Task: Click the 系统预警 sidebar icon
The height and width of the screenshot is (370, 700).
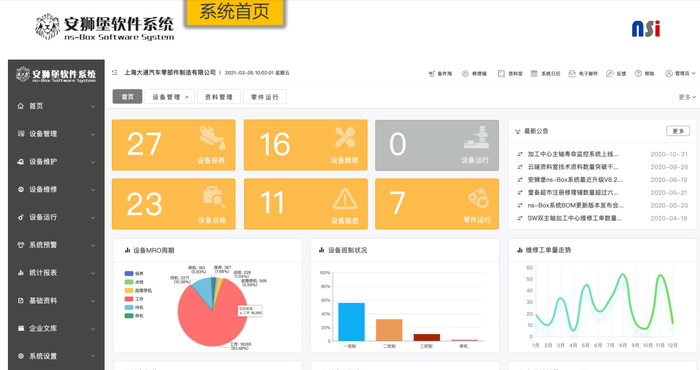Action: coord(21,245)
